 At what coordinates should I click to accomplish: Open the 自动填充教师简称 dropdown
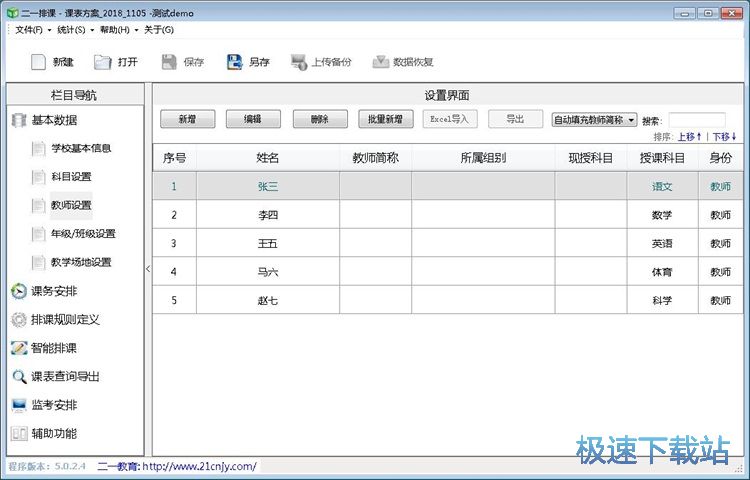click(x=594, y=120)
